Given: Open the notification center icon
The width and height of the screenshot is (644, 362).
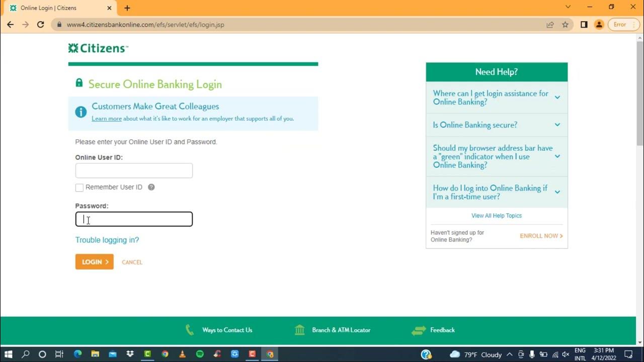Looking at the screenshot, I should click(628, 354).
